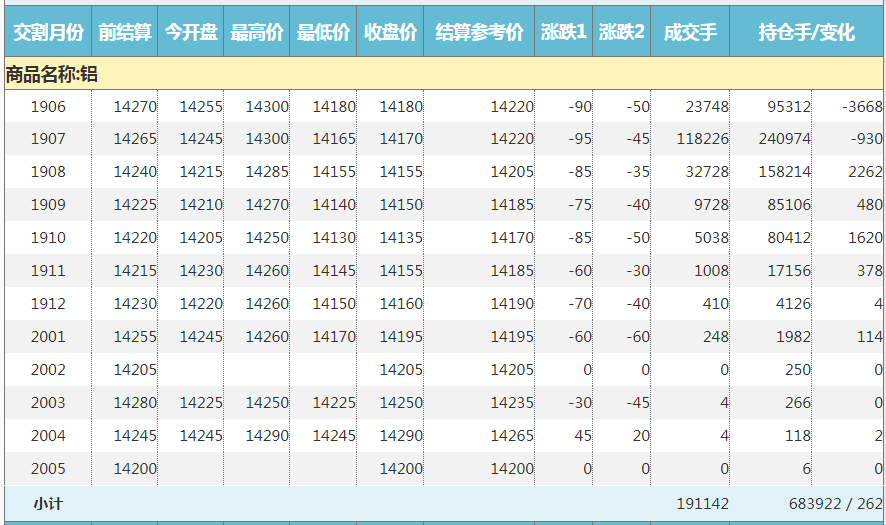Image resolution: width=886 pixels, height=525 pixels.
Task: Click the 成交手 column header
Action: [x=690, y=32]
